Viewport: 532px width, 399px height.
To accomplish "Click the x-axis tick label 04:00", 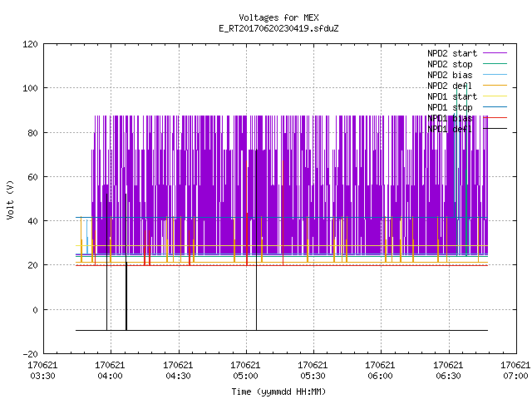I will click(x=110, y=377).
